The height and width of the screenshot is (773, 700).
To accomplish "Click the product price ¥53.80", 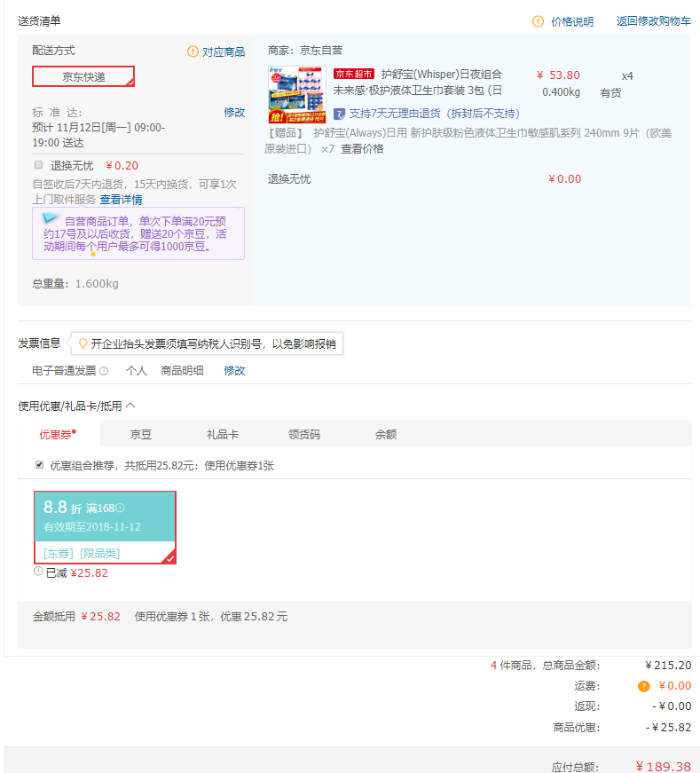I will [x=558, y=75].
